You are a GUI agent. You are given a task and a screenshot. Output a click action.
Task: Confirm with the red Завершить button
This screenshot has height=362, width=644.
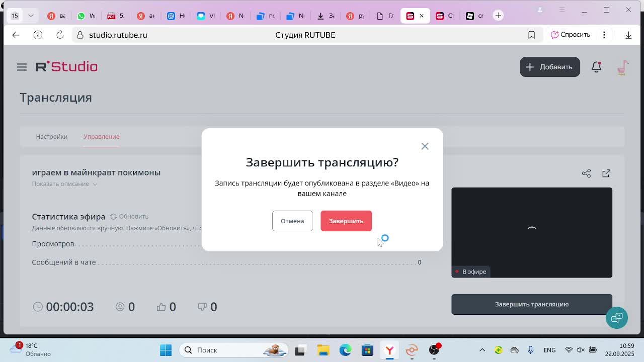[346, 221]
